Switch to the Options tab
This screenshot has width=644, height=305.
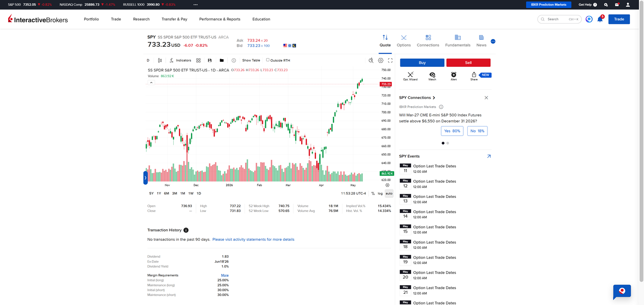404,41
